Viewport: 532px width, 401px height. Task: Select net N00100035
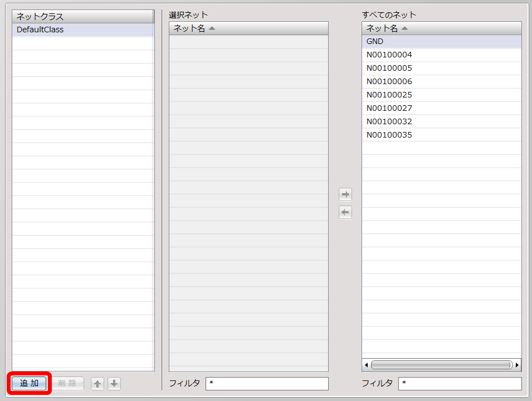click(389, 135)
